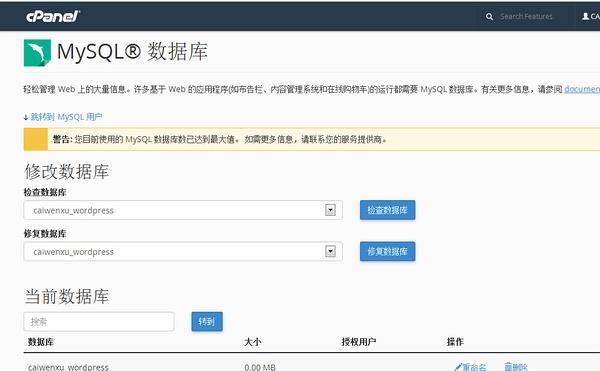Open the 检查数据库 database dropdown
This screenshot has height=371, width=600.
click(x=183, y=210)
